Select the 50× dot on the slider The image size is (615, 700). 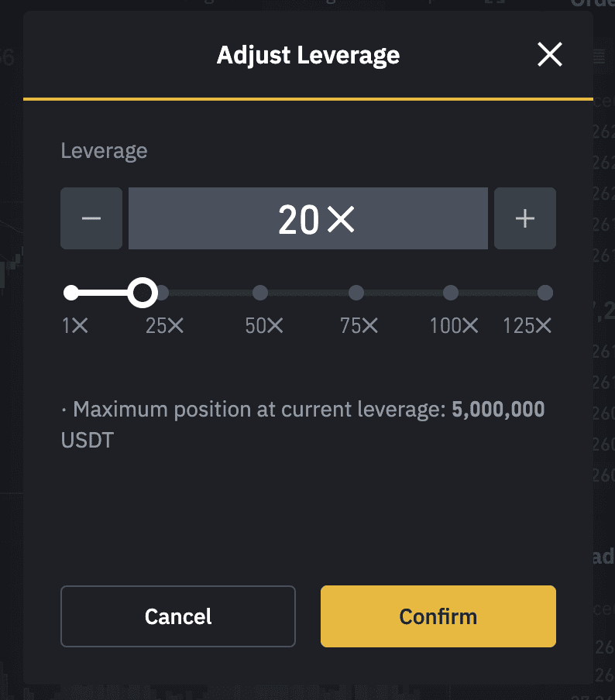pyautogui.click(x=260, y=293)
